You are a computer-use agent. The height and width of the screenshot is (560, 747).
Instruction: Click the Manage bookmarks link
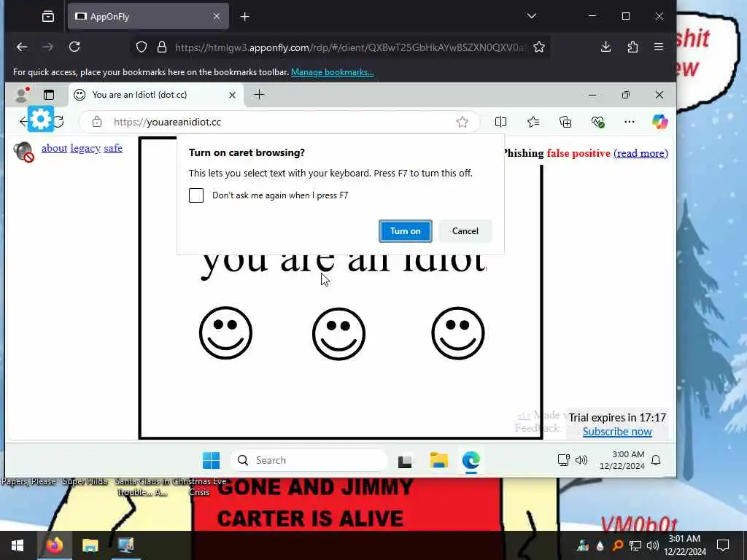(333, 72)
